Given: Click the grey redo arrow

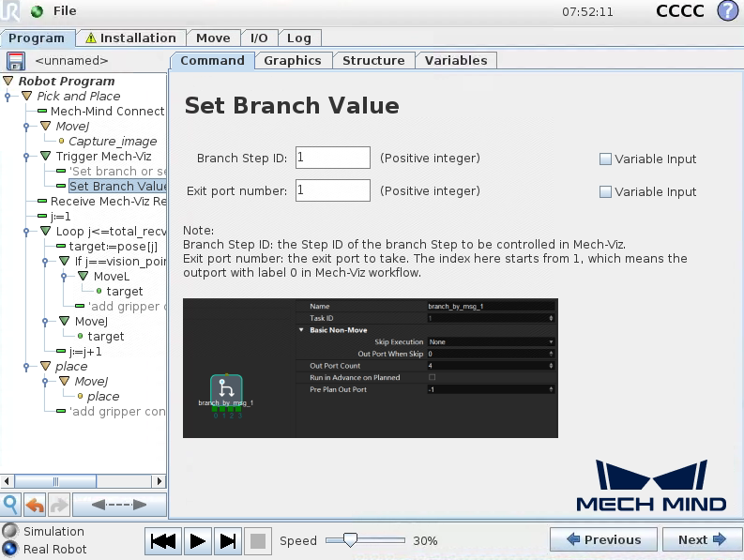Looking at the screenshot, I should point(59,505).
